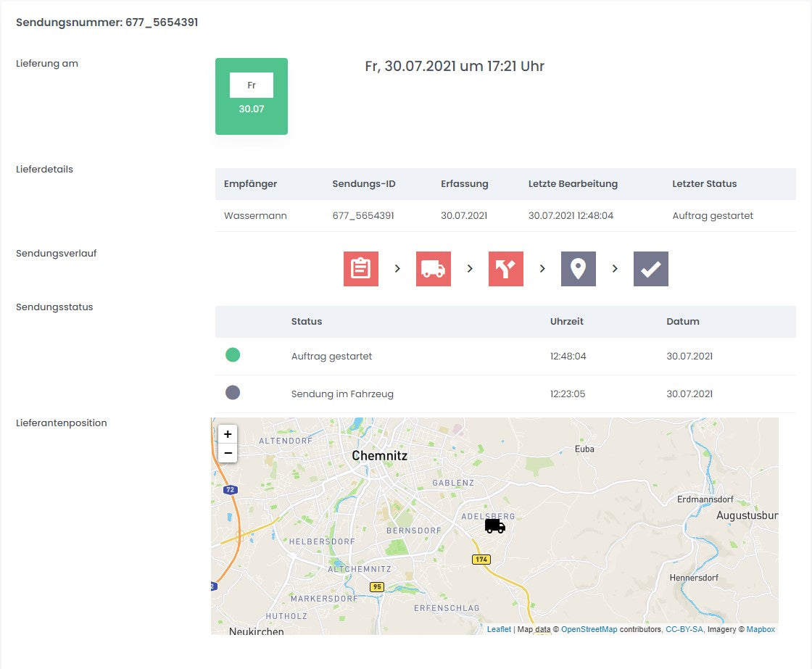This screenshot has height=669, width=812.
Task: Open the CC-BY-SA license link
Action: (x=684, y=629)
